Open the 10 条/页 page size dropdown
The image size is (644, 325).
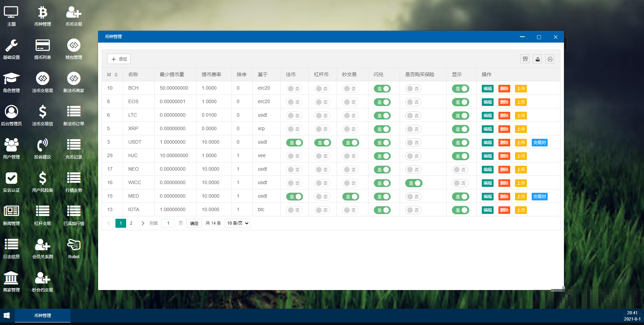(x=237, y=223)
